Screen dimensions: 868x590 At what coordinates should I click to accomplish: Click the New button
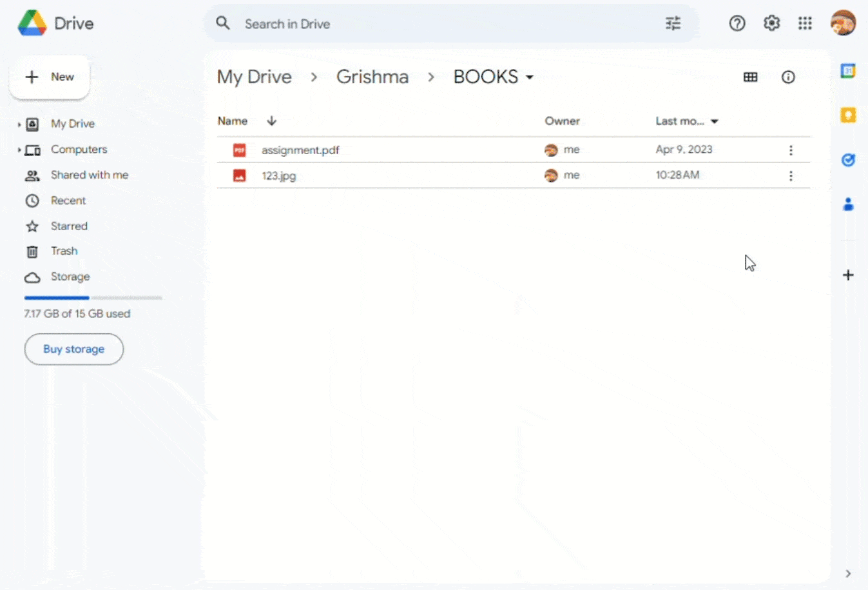click(50, 77)
